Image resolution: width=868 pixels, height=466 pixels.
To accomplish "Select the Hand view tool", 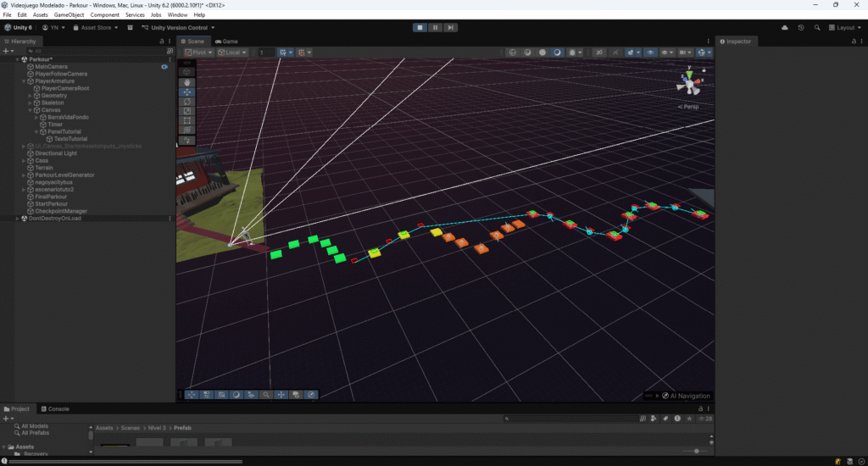I will pos(187,82).
